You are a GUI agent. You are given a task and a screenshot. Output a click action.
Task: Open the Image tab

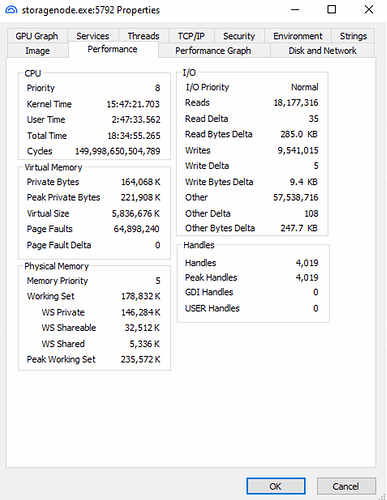(38, 51)
